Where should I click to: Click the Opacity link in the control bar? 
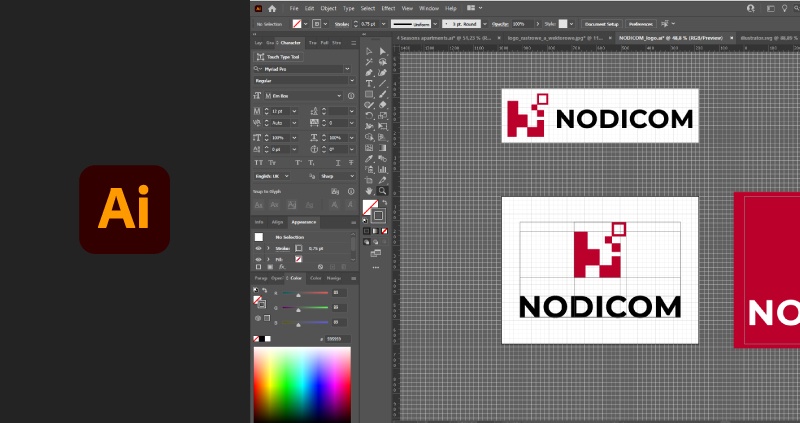click(x=500, y=24)
